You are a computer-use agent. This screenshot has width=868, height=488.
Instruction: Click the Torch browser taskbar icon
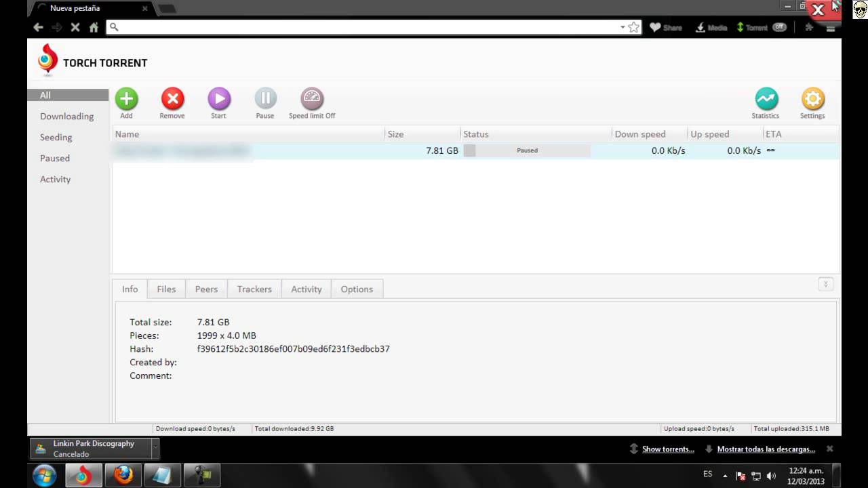(83, 475)
